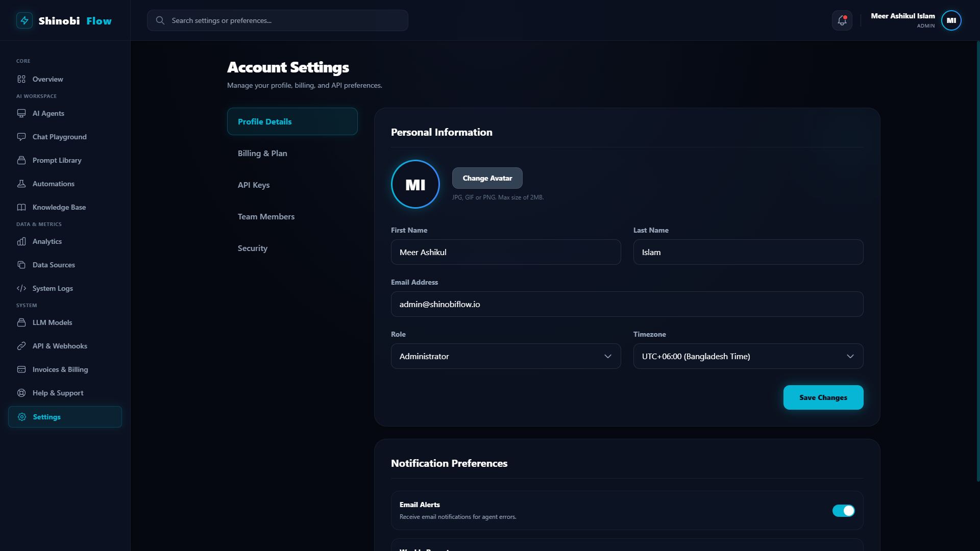Disable the Email Alerts toggle

click(844, 511)
